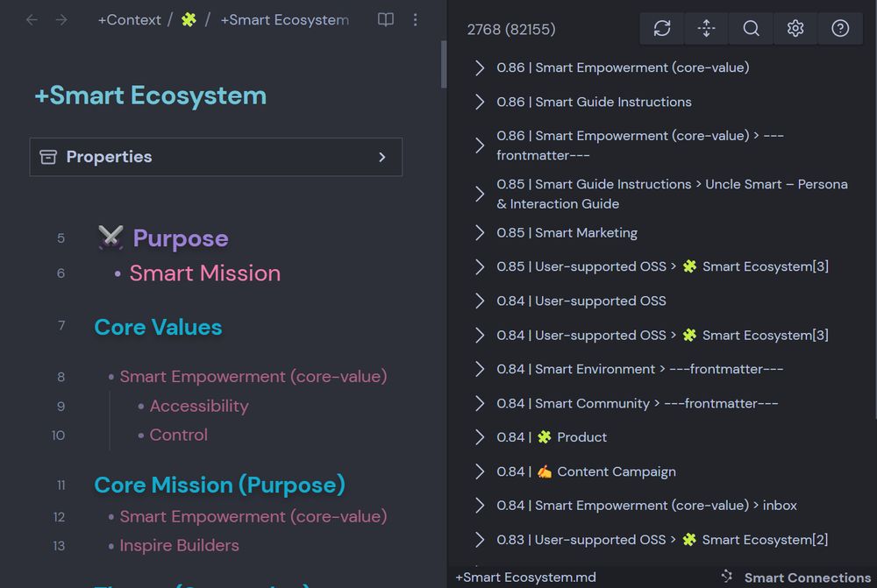Click the Core Mission (Purpose) heading

[220, 485]
